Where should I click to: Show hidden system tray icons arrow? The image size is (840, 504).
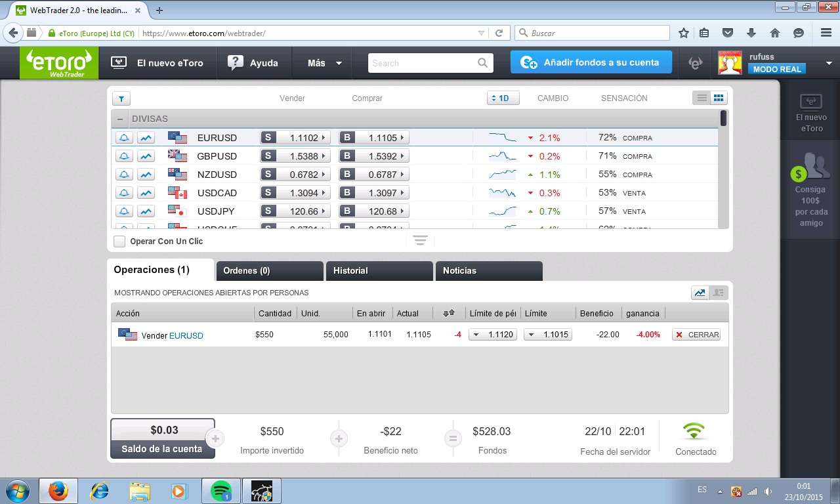tap(721, 491)
